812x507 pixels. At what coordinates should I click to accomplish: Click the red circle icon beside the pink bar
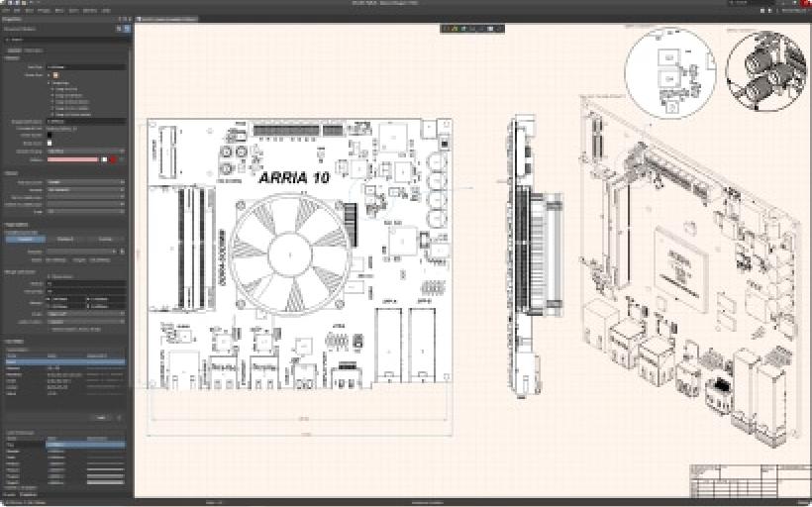click(x=113, y=158)
